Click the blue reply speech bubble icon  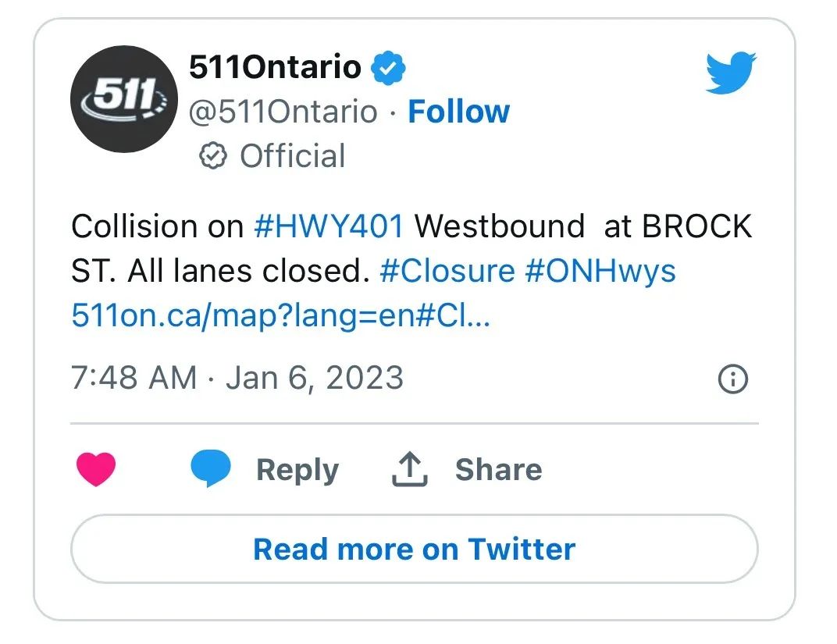[x=211, y=468]
